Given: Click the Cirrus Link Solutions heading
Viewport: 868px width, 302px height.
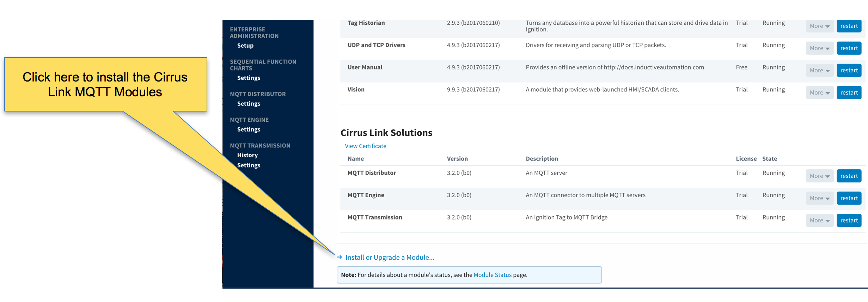Looking at the screenshot, I should (x=386, y=133).
